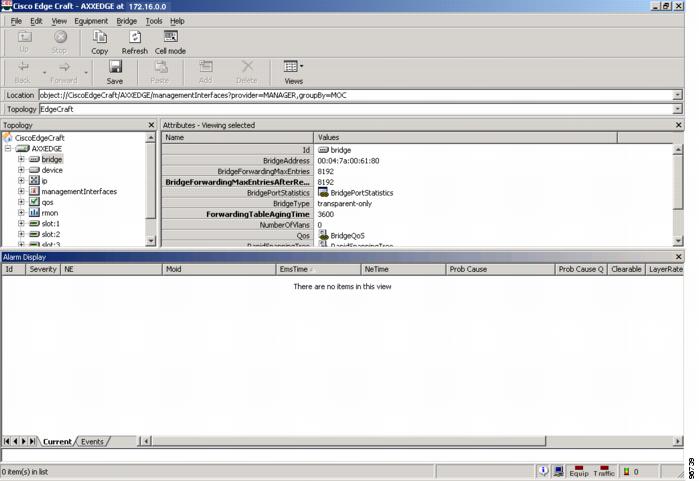The image size is (699, 481).
Task: Click the Forward navigation icon
Action: (64, 67)
